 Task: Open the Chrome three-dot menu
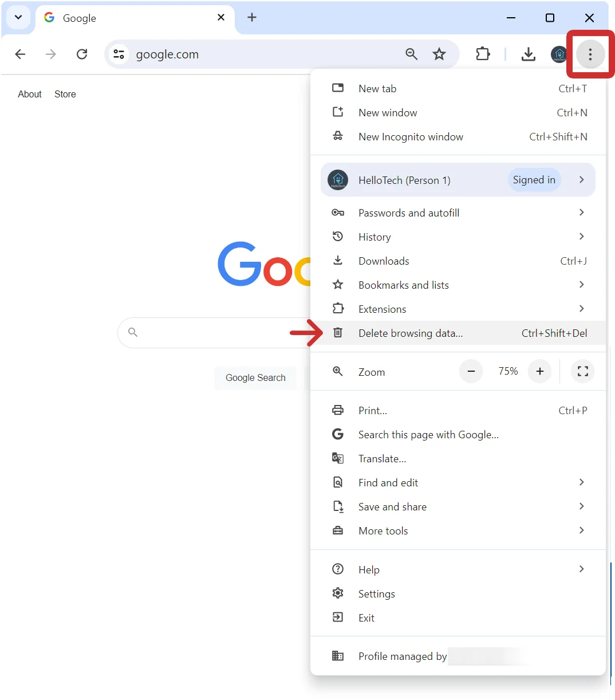tap(590, 54)
